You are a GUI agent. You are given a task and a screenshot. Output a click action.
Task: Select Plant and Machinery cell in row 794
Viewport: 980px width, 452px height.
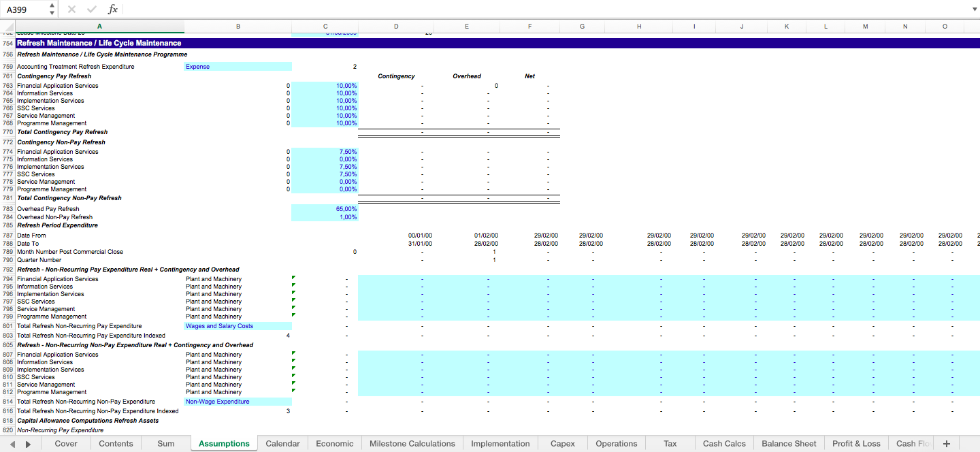click(x=238, y=279)
